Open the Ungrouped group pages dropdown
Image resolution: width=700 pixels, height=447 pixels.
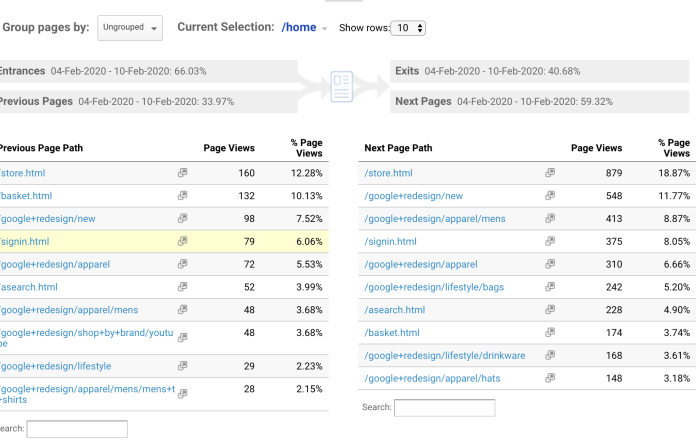click(130, 28)
